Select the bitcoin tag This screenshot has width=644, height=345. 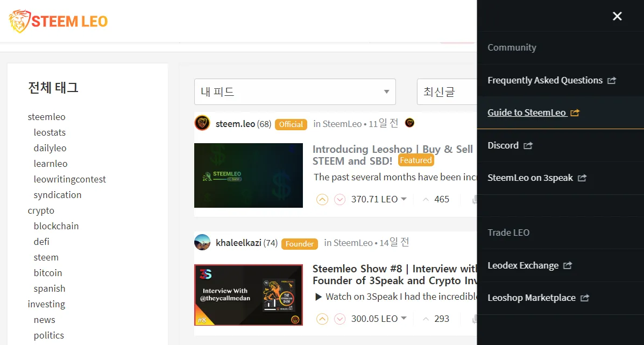[x=48, y=273]
